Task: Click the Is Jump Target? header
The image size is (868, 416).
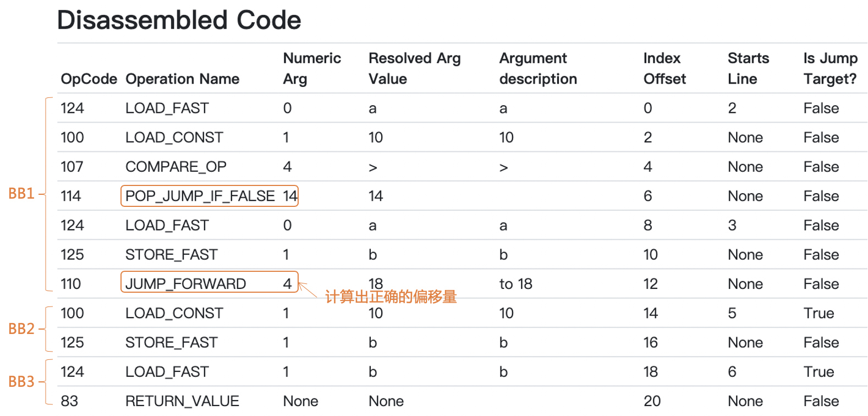Action: [x=829, y=68]
